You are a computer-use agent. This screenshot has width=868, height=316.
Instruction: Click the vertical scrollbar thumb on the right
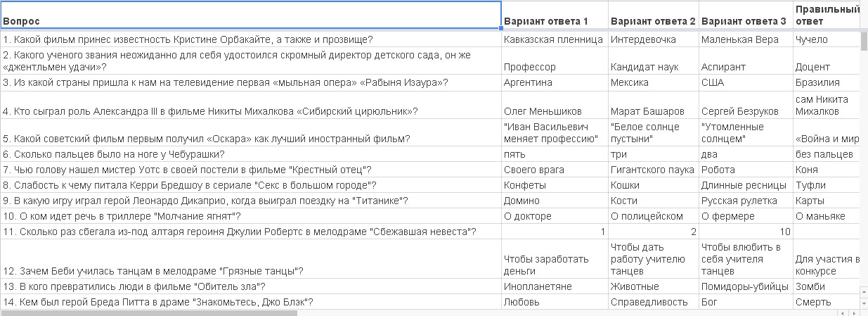click(x=864, y=42)
